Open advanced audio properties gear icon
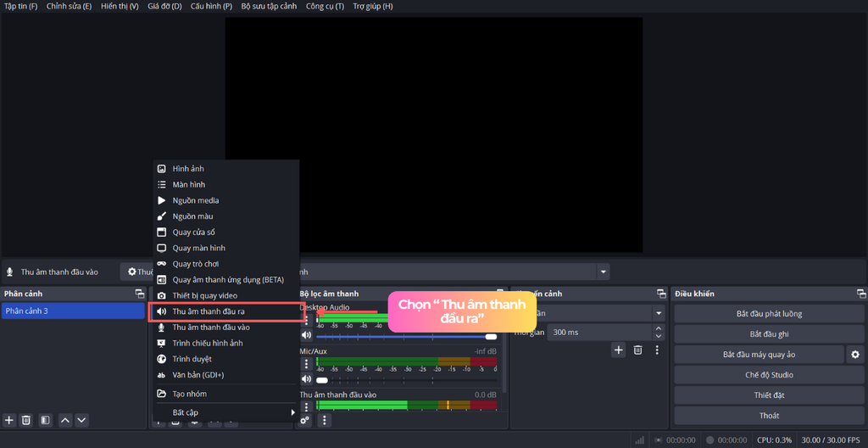The width and height of the screenshot is (868, 448). (x=305, y=420)
